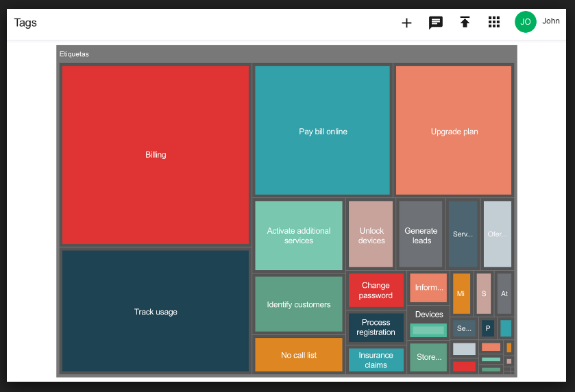Viewport: 575px width, 392px height.
Task: Select the Process registration tile
Action: [x=376, y=327]
